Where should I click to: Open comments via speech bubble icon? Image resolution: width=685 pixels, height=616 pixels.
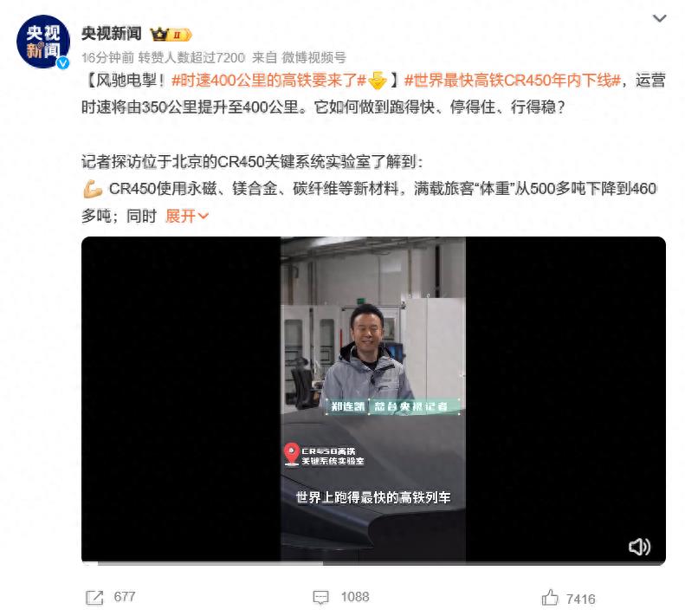click(320, 597)
